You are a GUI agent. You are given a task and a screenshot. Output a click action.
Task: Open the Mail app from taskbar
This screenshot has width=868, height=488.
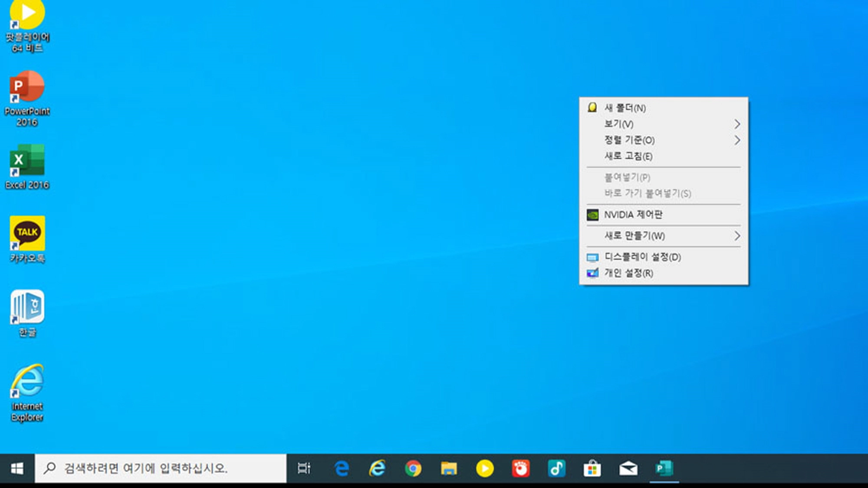[x=628, y=468]
